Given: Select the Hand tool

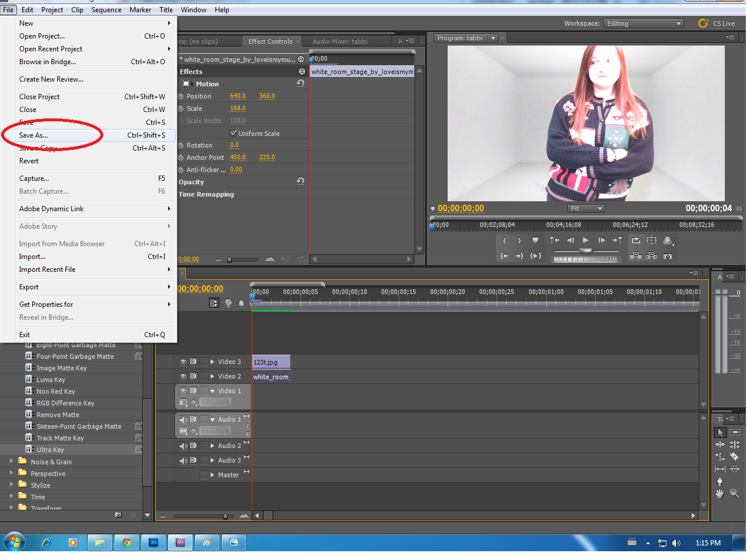Looking at the screenshot, I should point(720,494).
